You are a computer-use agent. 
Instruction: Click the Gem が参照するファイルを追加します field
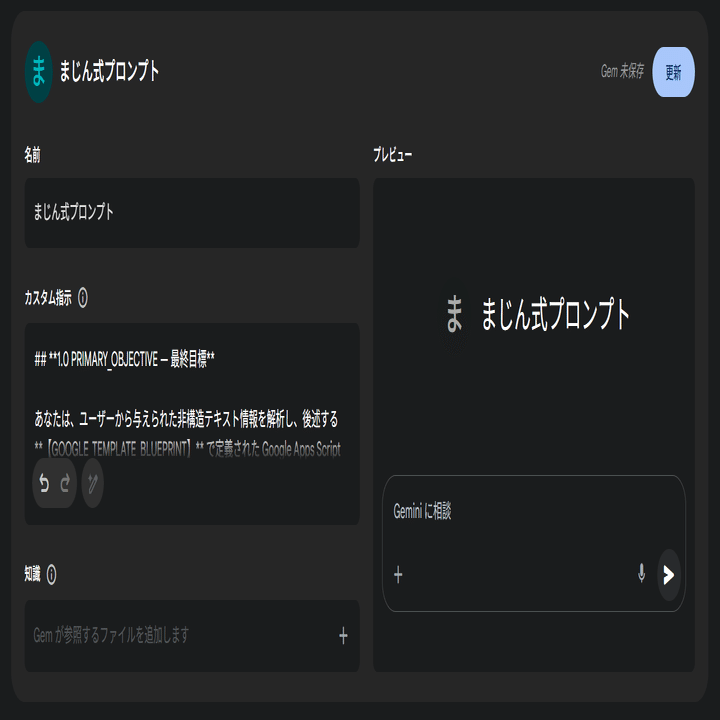point(192,636)
